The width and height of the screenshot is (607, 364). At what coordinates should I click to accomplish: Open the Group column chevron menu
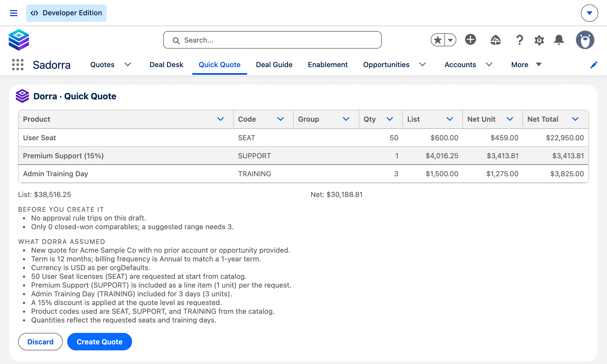346,119
